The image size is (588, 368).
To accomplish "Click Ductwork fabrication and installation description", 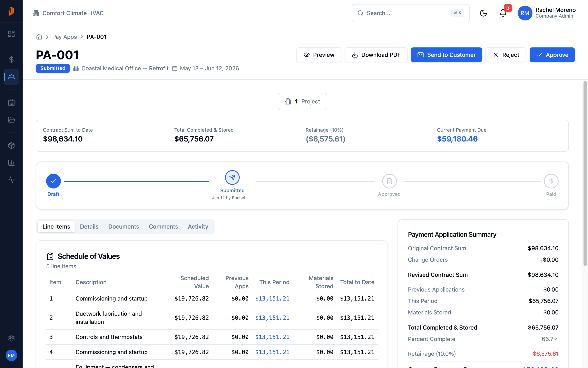I will point(109,318).
